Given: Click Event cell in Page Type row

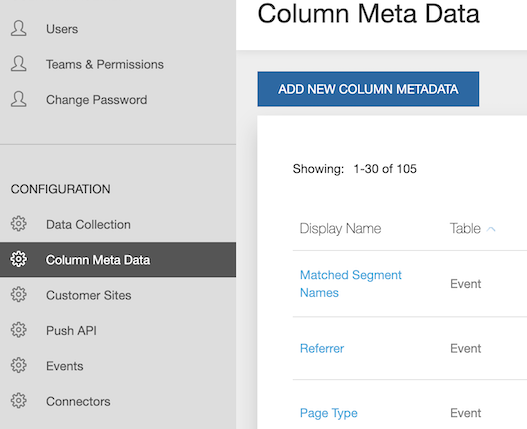Looking at the screenshot, I should click(465, 413).
